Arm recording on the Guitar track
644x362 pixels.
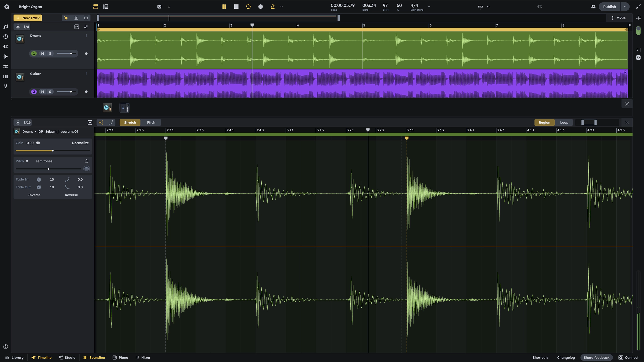point(86,92)
